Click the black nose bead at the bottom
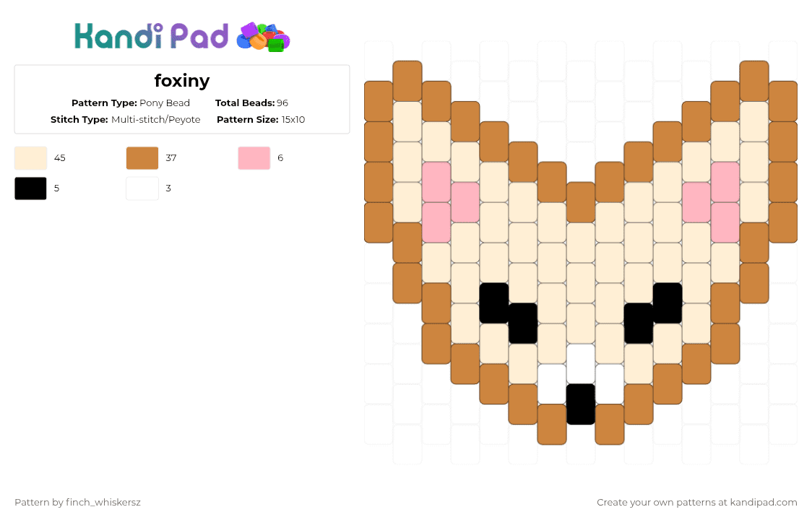The width and height of the screenshot is (812, 520). (x=581, y=404)
